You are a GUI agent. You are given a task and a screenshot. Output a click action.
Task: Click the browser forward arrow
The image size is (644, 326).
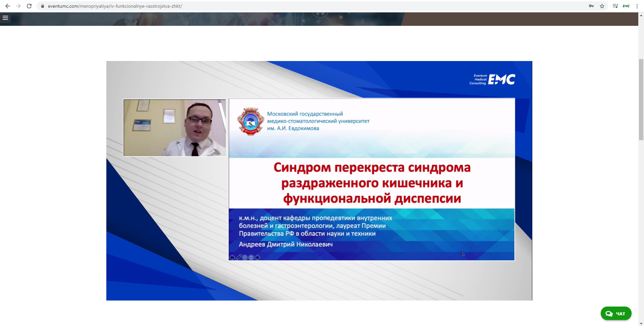coord(18,6)
